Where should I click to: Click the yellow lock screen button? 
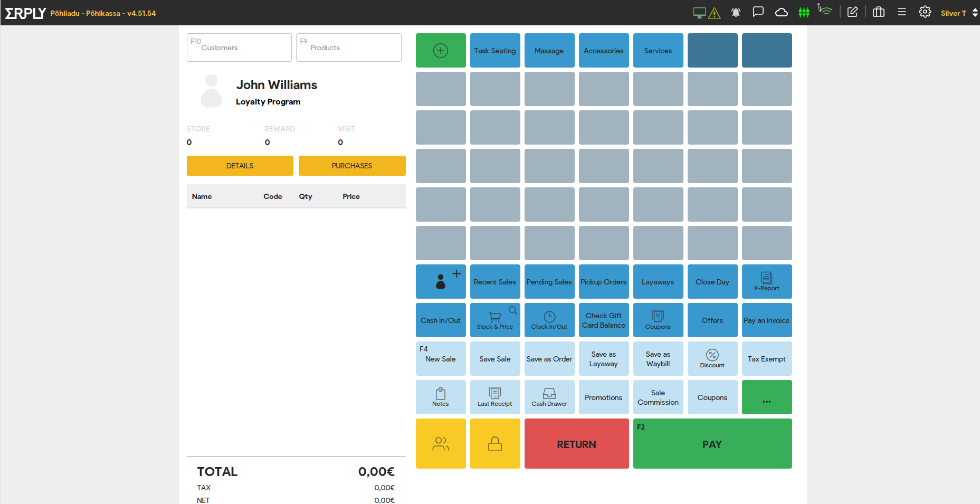point(495,444)
